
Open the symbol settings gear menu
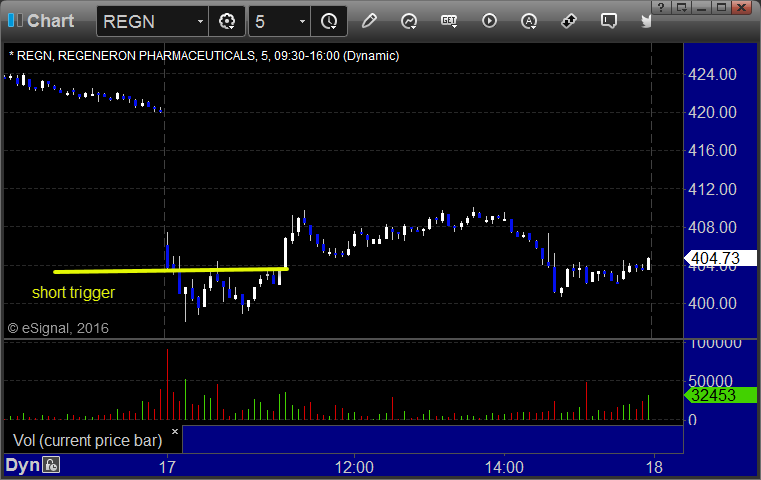[x=227, y=21]
